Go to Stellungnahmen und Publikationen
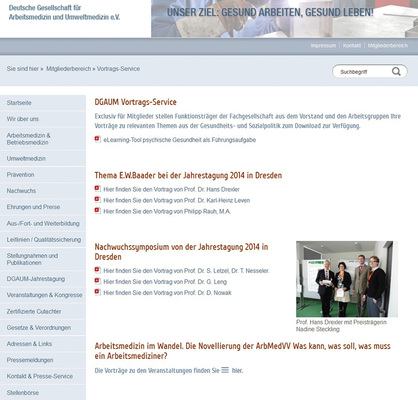Screen dimensions: 418x400 [x=43, y=259]
